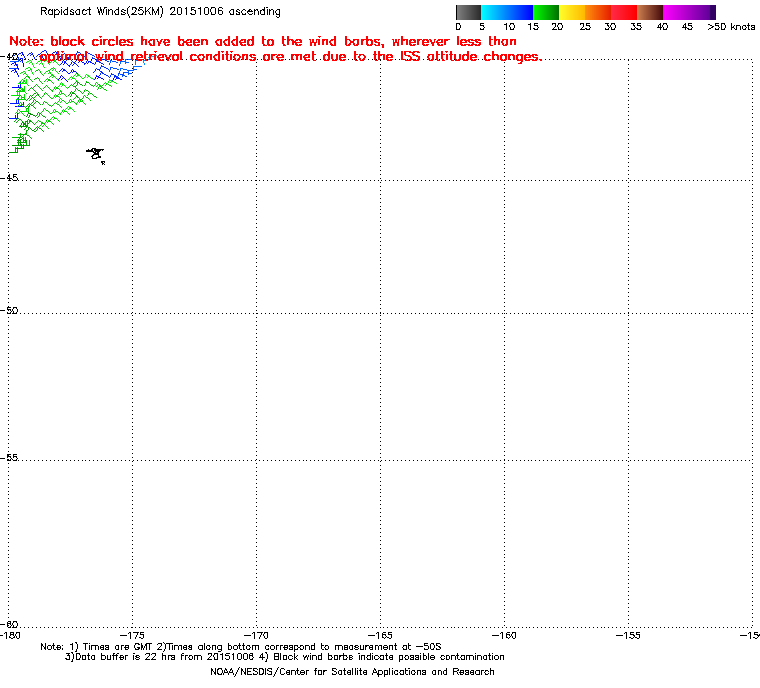This screenshot has width=760, height=688.
Task: Click the "35" label under the color scale
Action: click(x=636, y=27)
